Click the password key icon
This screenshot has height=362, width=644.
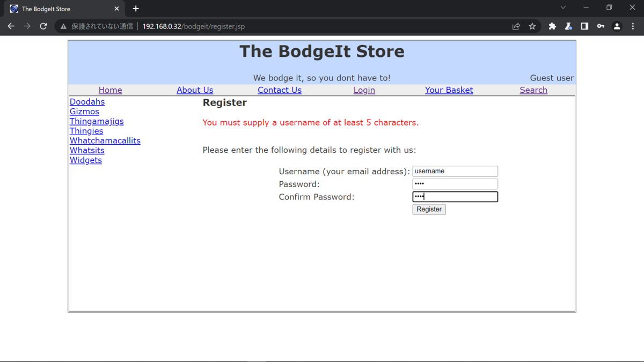click(x=601, y=26)
